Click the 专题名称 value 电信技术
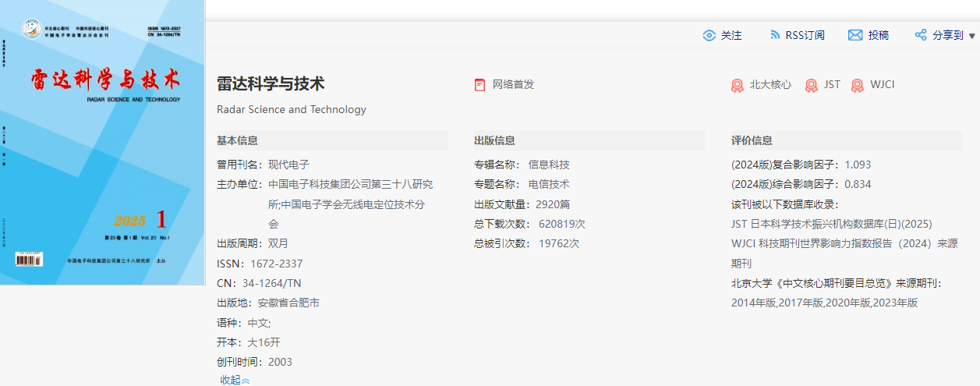Image resolution: width=980 pixels, height=386 pixels. tap(549, 184)
